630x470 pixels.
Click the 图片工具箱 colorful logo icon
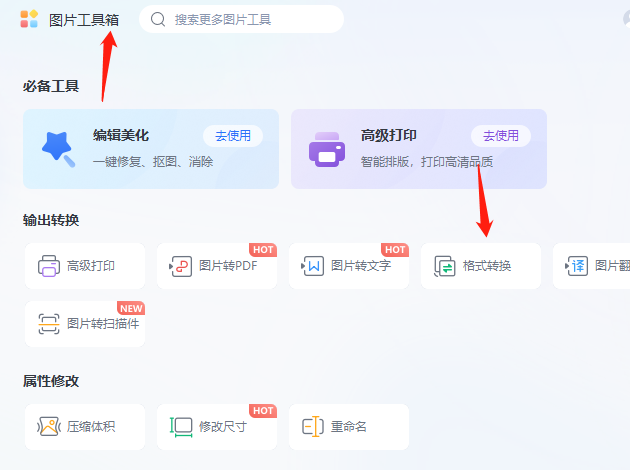tap(29, 19)
